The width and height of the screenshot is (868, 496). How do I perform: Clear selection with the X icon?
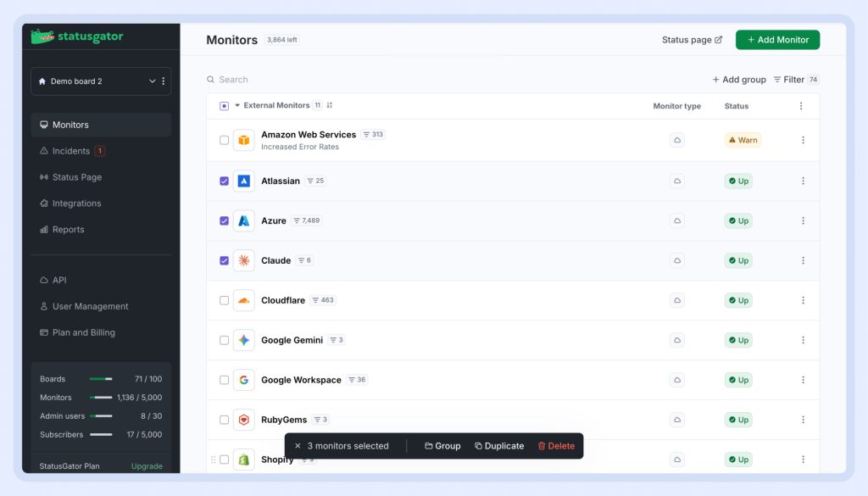(x=298, y=446)
